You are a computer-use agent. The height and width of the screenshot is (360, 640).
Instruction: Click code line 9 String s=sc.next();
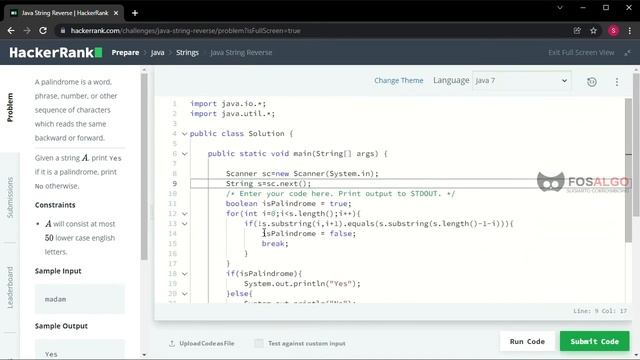(x=269, y=184)
